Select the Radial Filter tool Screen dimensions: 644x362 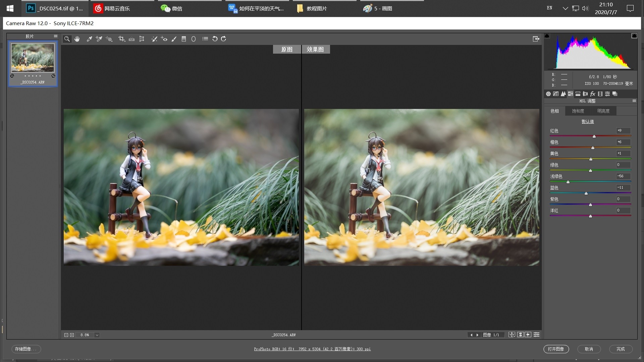pyautogui.click(x=194, y=39)
